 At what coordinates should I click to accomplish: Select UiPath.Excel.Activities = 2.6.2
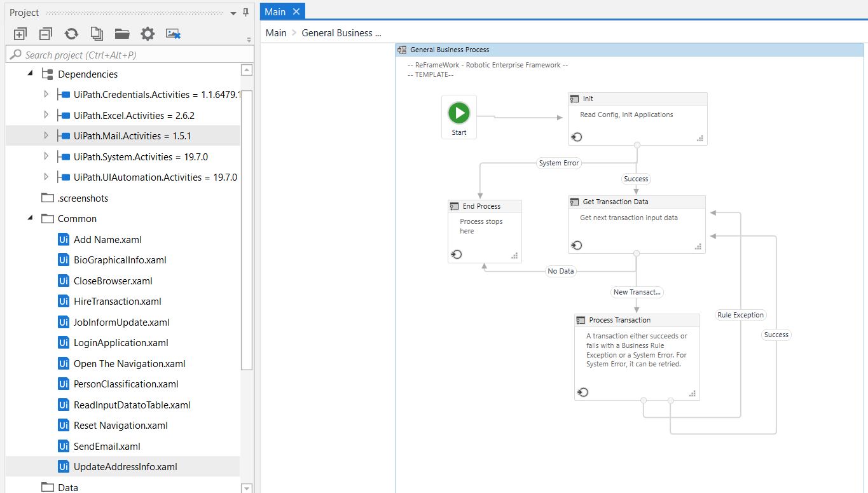[134, 115]
